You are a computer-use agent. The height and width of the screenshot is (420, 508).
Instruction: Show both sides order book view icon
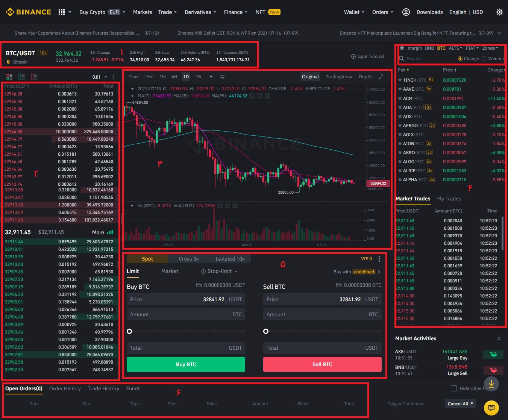pyautogui.click(x=9, y=77)
